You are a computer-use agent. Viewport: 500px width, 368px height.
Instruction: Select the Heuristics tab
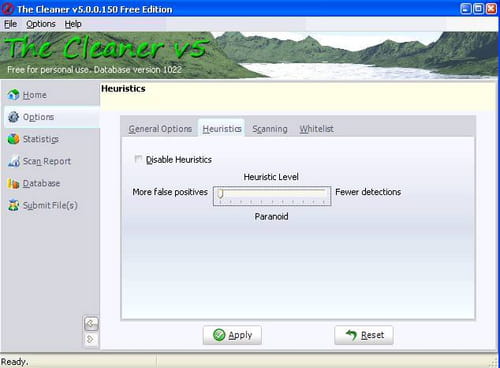(222, 129)
